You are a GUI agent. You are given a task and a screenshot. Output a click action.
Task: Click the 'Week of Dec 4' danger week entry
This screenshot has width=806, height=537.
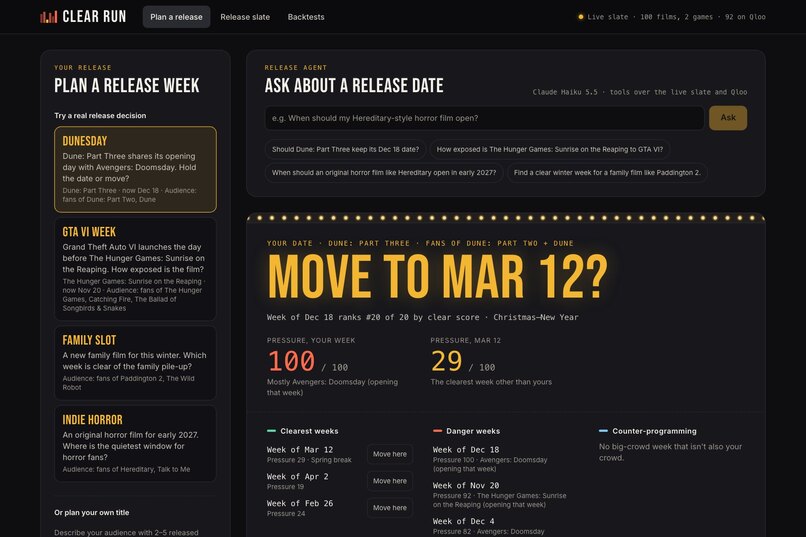464,522
